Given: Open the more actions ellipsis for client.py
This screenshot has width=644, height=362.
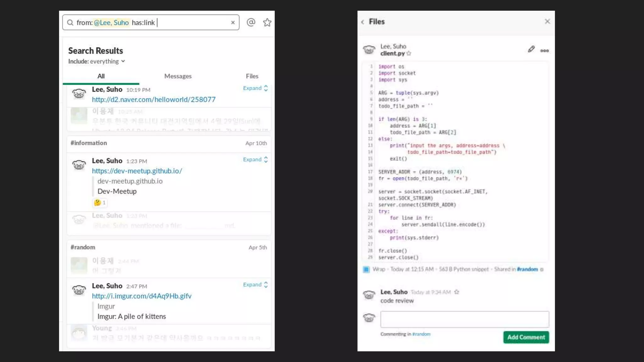Looking at the screenshot, I should 544,51.
